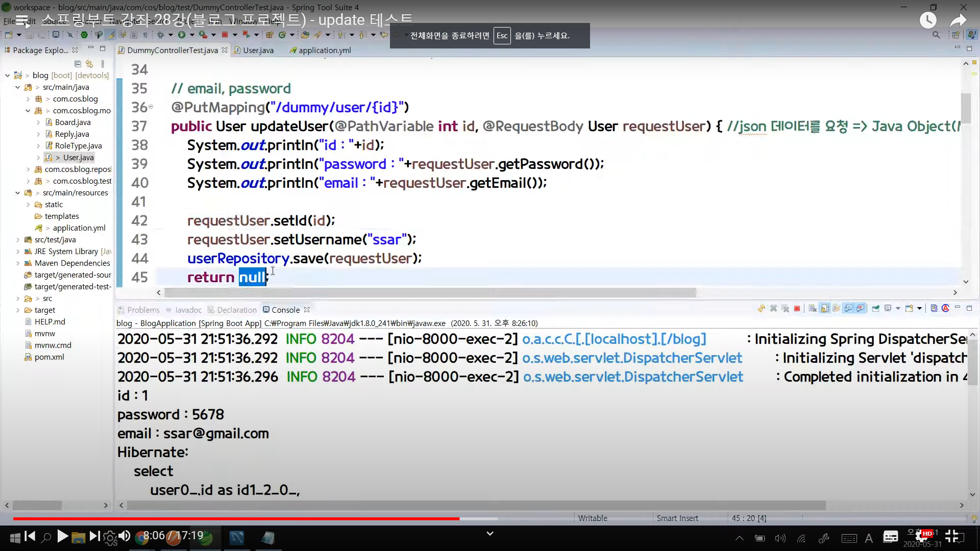Click the highlighted null on line 45
Screen dimensions: 980x551
click(252, 277)
